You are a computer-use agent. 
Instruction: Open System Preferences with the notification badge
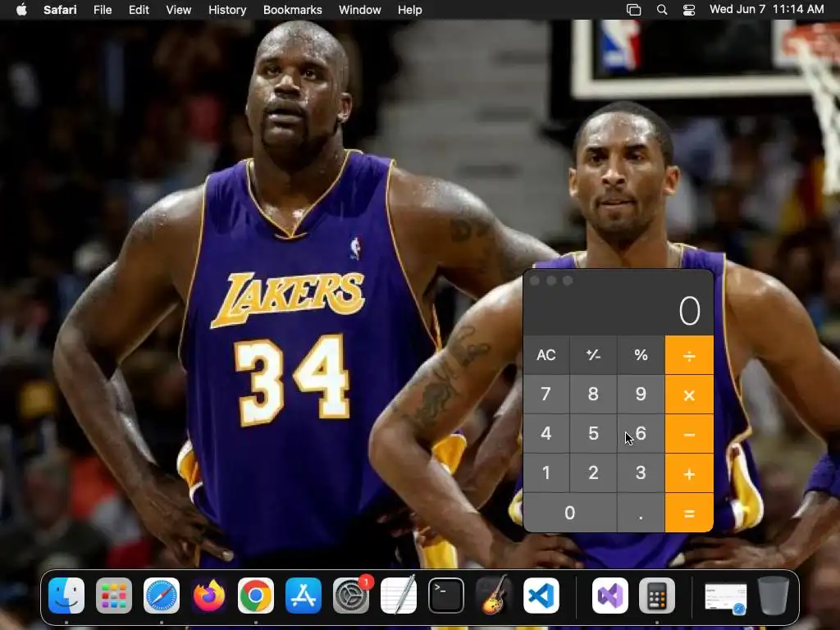click(x=351, y=596)
